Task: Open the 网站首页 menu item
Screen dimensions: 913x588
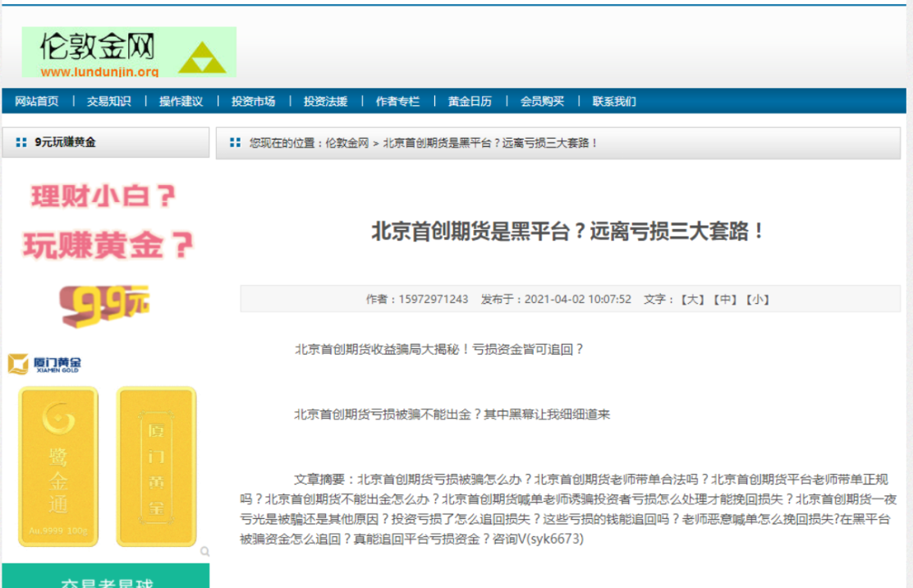Action: [x=37, y=101]
